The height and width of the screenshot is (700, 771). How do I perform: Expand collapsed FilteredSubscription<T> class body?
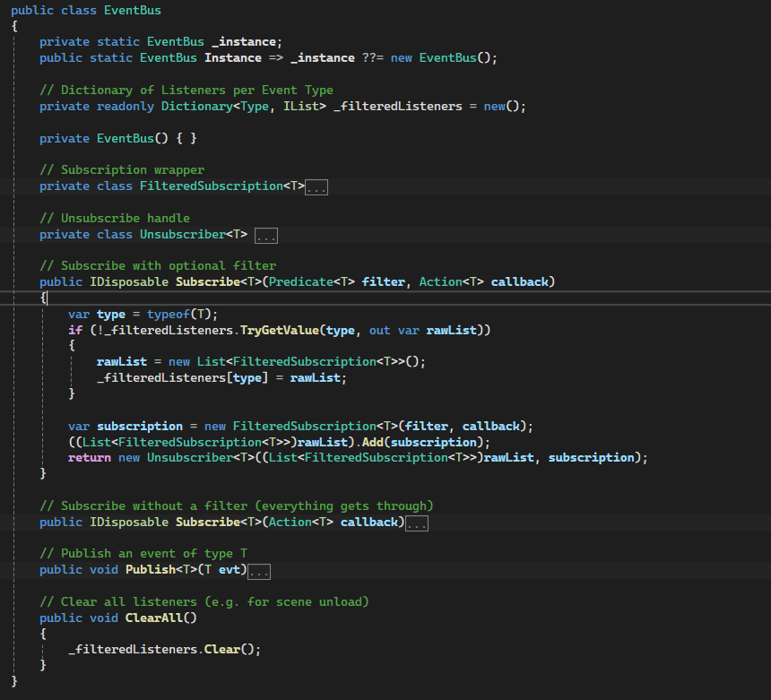coord(316,187)
